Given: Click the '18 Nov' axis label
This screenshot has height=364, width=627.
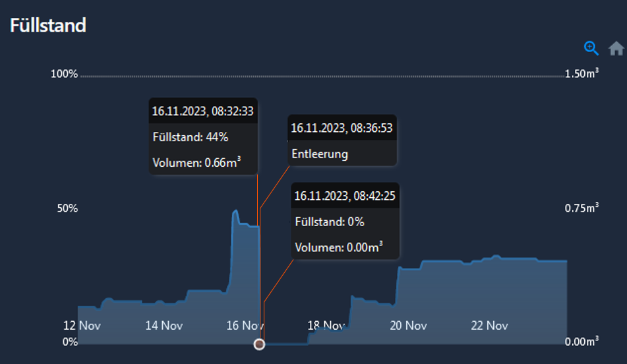Looking at the screenshot, I should (326, 326).
